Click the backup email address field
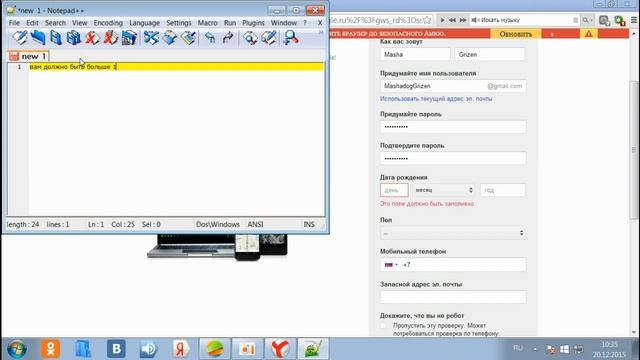 click(453, 297)
